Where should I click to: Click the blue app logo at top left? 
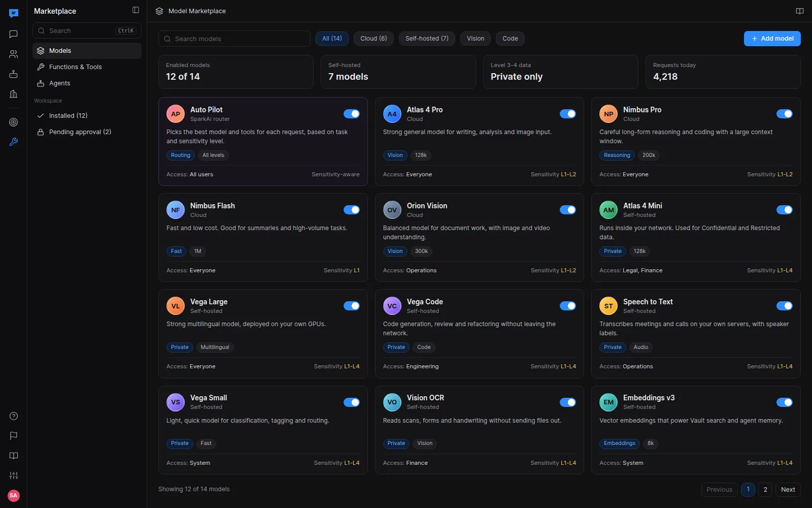[x=14, y=13]
